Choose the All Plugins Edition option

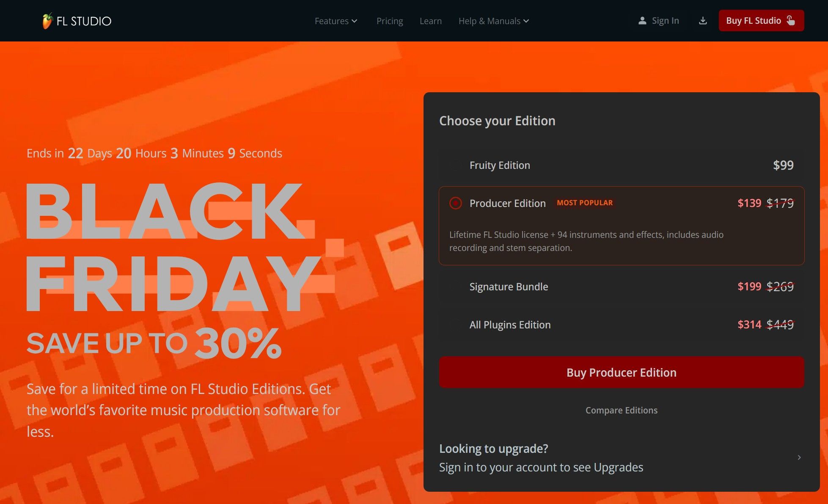456,325
